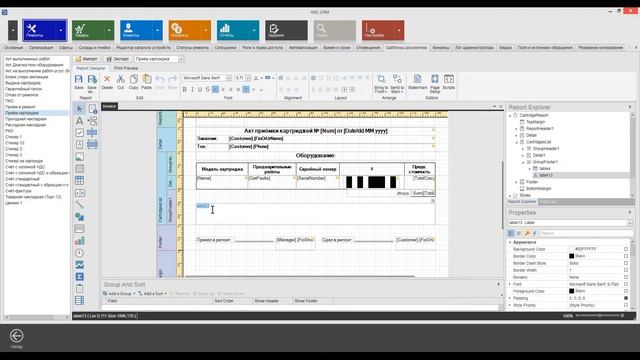The image size is (640, 360).
Task: Select the Pointer tool in toolbox
Action: [80, 109]
